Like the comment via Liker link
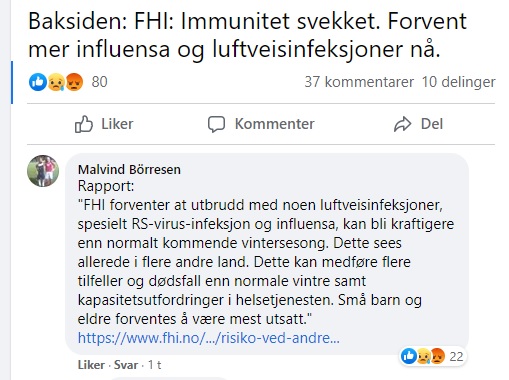Image resolution: width=509 pixels, height=380 pixels. pos(91,365)
